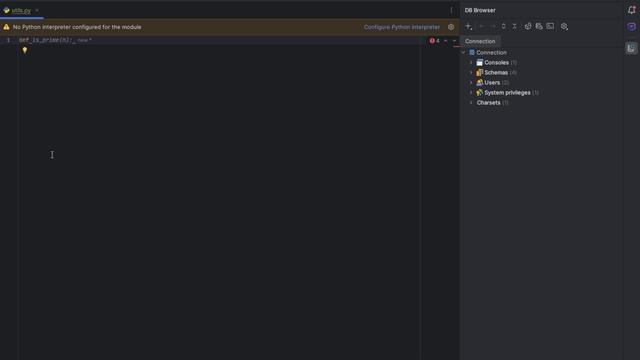Screen dimensions: 640x360
Task: Select the Charsets tree label
Action: tap(489, 102)
